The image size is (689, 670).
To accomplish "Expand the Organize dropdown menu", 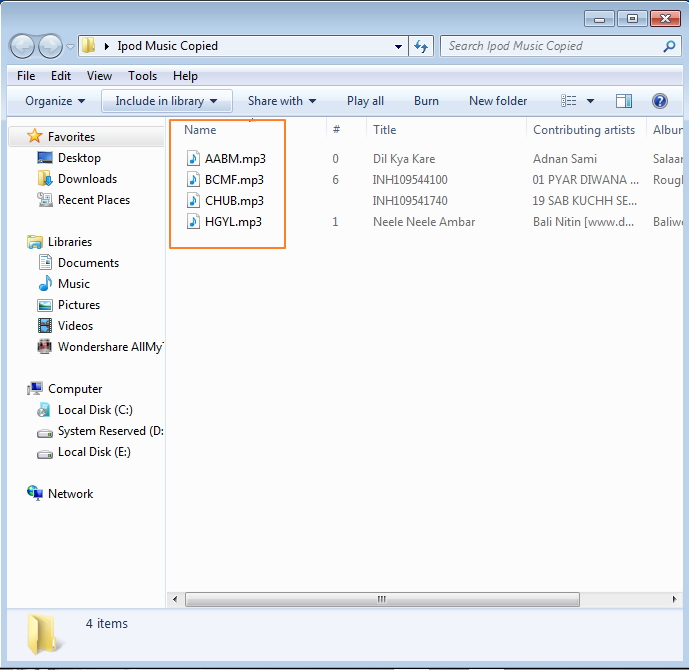I will point(55,101).
